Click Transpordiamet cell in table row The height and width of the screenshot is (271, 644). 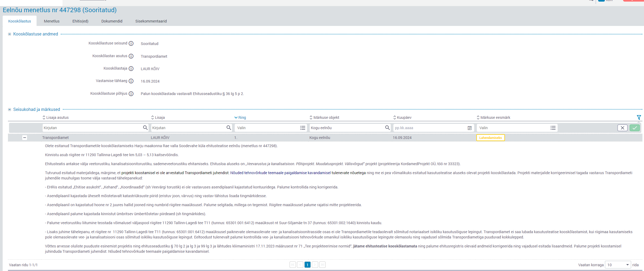(x=55, y=138)
